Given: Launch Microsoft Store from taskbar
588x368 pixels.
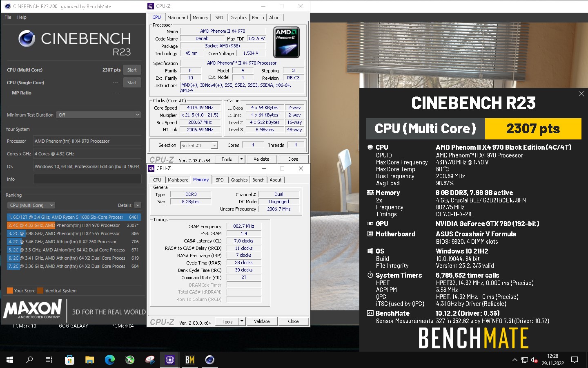Looking at the screenshot, I should point(69,360).
